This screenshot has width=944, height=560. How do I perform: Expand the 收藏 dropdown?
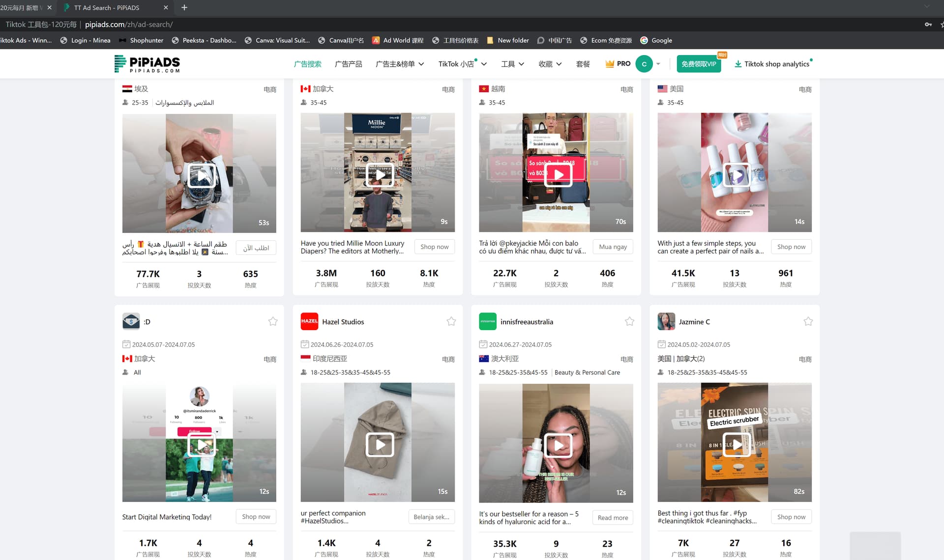pyautogui.click(x=550, y=64)
